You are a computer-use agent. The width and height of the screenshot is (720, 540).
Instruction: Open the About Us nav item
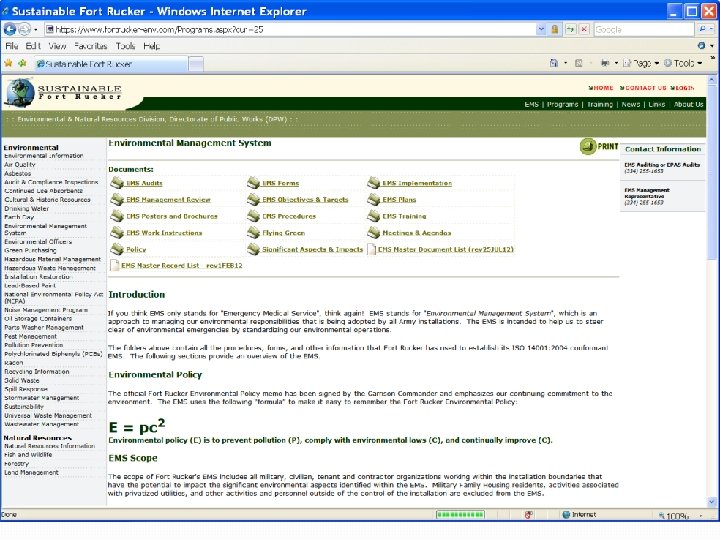click(688, 104)
